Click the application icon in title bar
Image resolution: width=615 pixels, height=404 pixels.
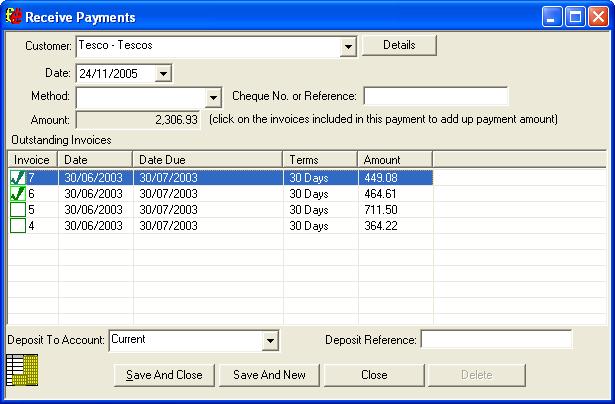pos(14,16)
